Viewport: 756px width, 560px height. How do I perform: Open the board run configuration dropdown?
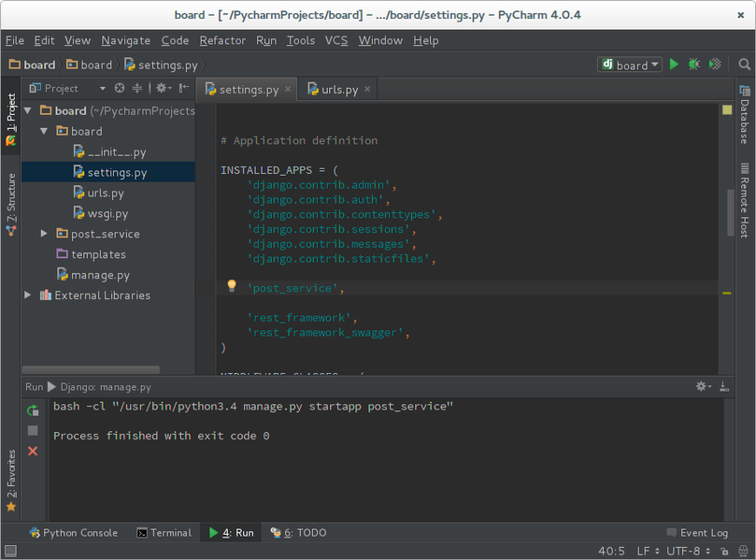[x=629, y=65]
